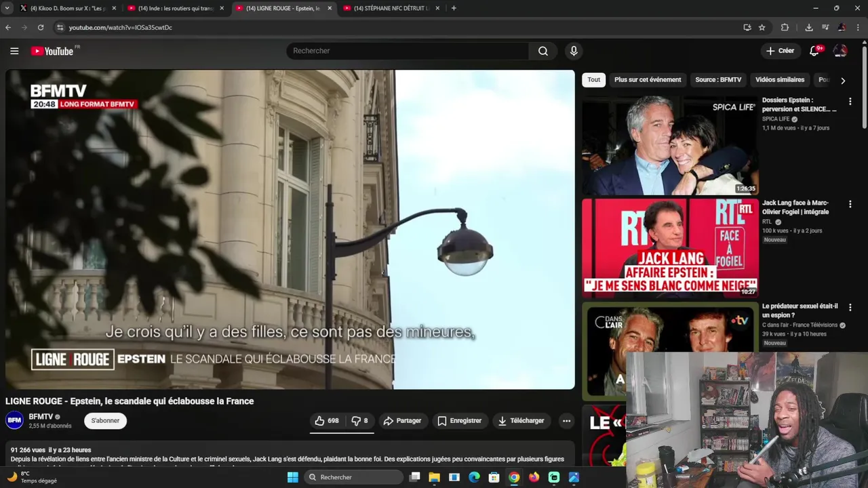Open Windows Start menu

(x=292, y=477)
